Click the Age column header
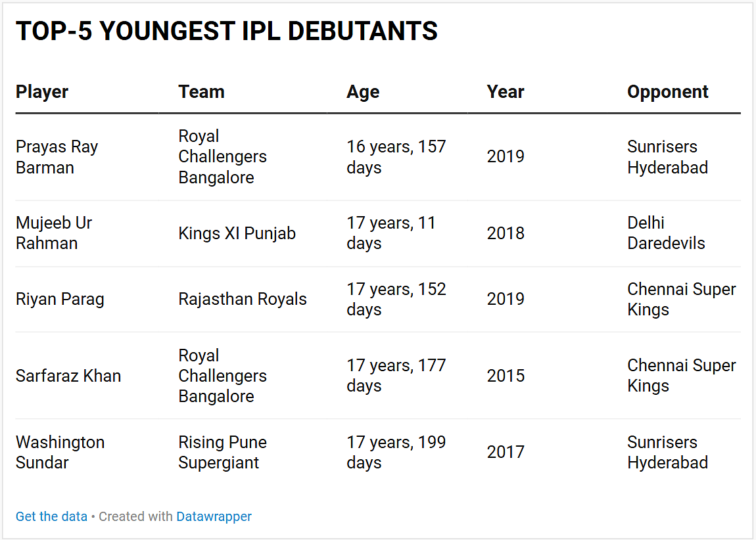The image size is (756, 540). pos(363,92)
